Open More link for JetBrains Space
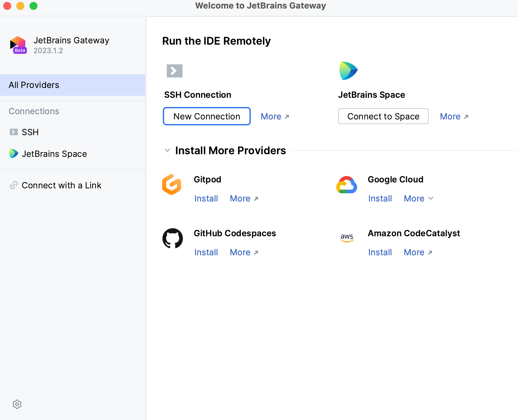This screenshot has height=420, width=518. (454, 116)
